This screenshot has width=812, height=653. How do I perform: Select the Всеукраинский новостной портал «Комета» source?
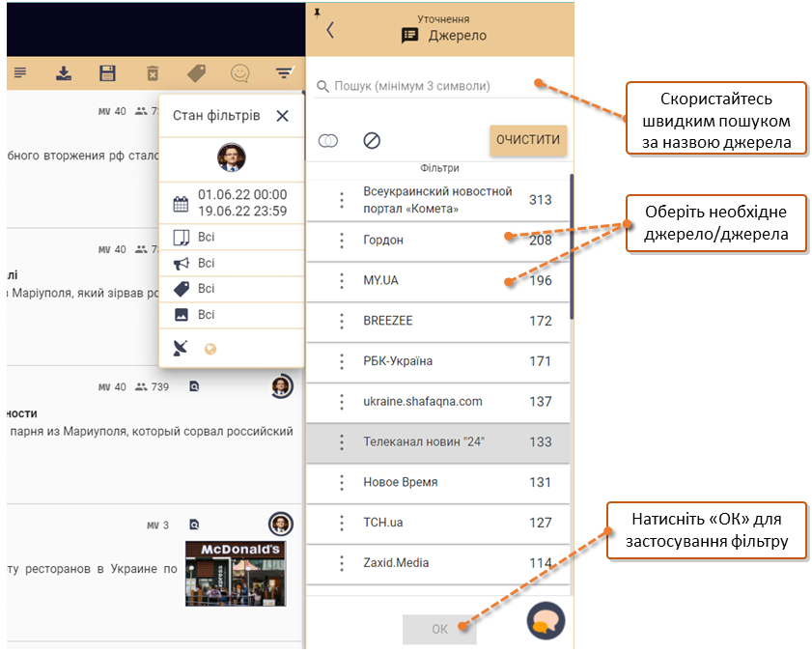(x=438, y=200)
